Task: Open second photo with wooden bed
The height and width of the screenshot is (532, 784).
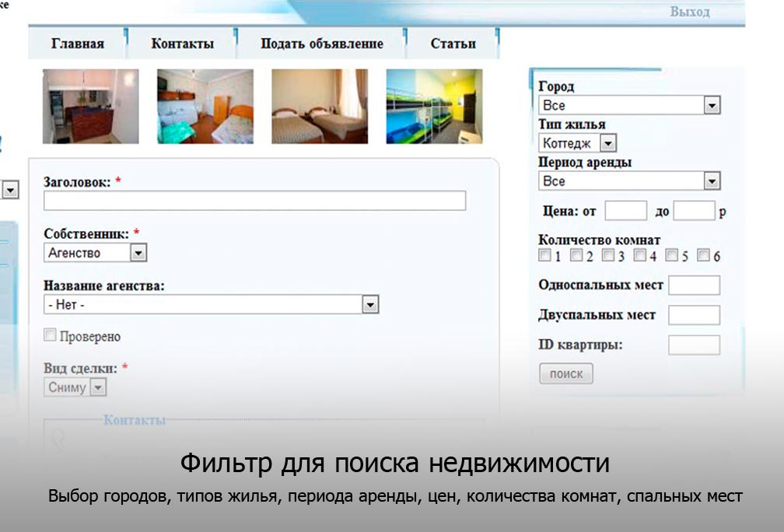Action: click(x=205, y=107)
